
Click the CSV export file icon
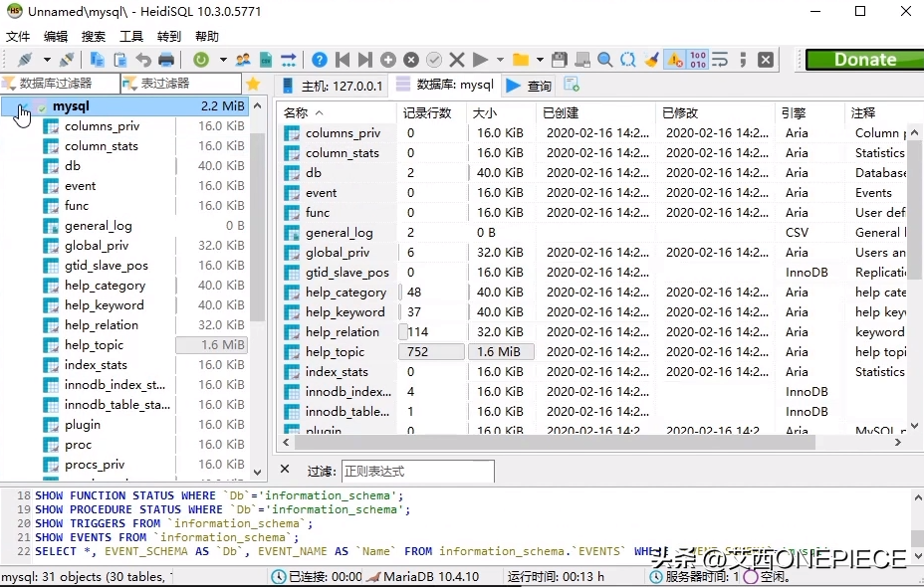pos(266,60)
